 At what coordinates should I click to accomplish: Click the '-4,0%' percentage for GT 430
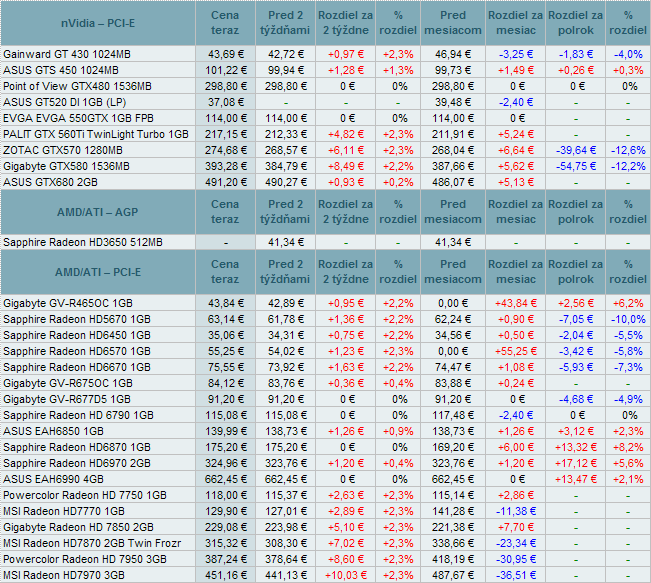tap(628, 54)
